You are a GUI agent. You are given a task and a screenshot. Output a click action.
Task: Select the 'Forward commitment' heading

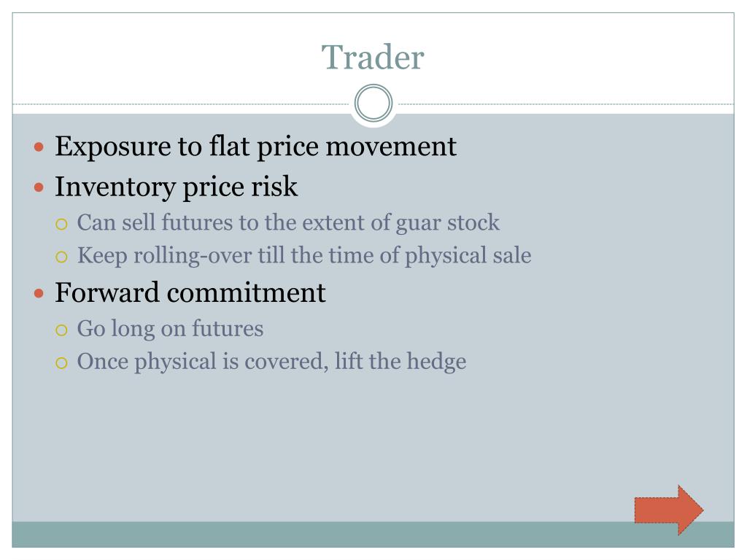coord(190,292)
